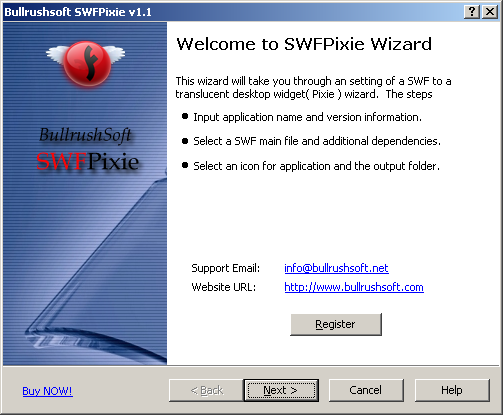Click the BullrushSoft brand text in sidebar
This screenshot has width=503, height=415.
tap(85, 135)
